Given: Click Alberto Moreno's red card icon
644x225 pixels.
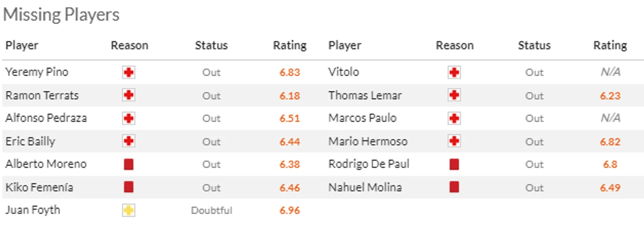Looking at the screenshot, I should coord(129,164).
